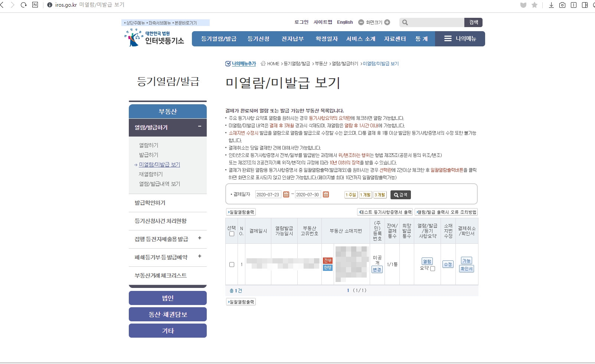Click the heart shield icon in browser toolbar
595x364 pixels.
(x=523, y=5)
